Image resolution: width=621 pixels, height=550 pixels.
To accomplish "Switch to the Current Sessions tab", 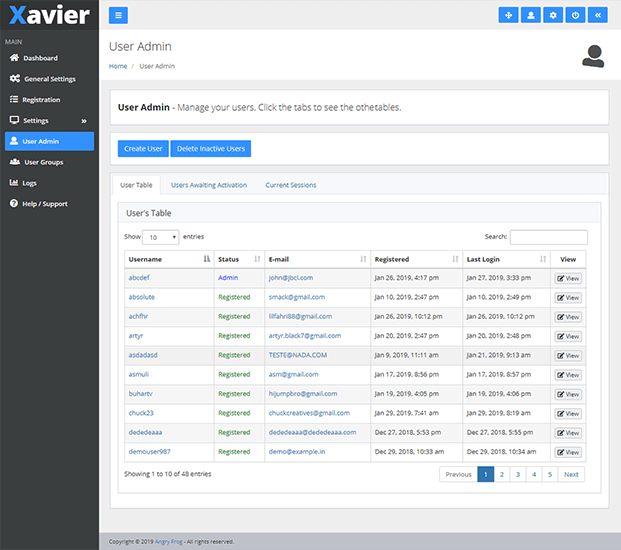I will pos(291,185).
